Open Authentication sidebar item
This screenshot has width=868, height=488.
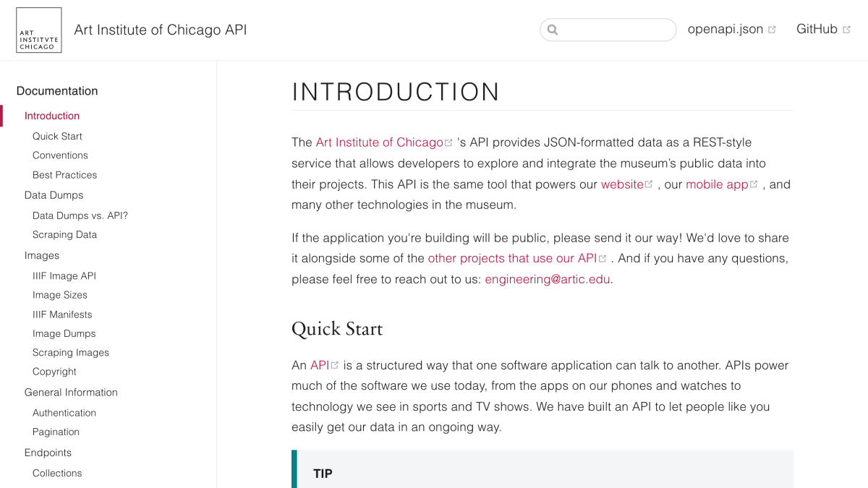pos(64,413)
